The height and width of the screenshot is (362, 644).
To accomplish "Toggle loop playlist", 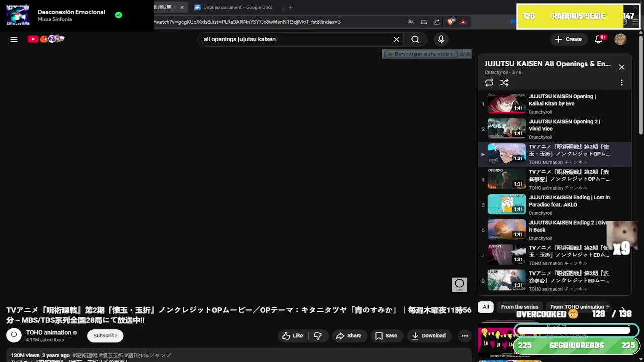I will click(489, 83).
